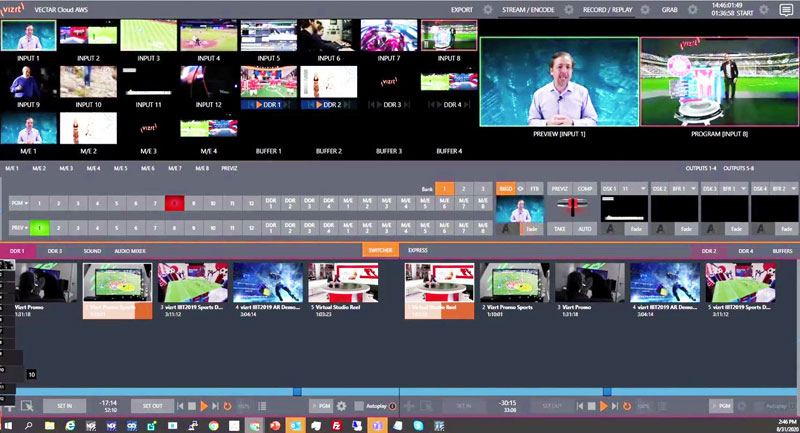Image resolution: width=800 pixels, height=433 pixels.
Task: Click the AUTO transition button
Action: 585,229
